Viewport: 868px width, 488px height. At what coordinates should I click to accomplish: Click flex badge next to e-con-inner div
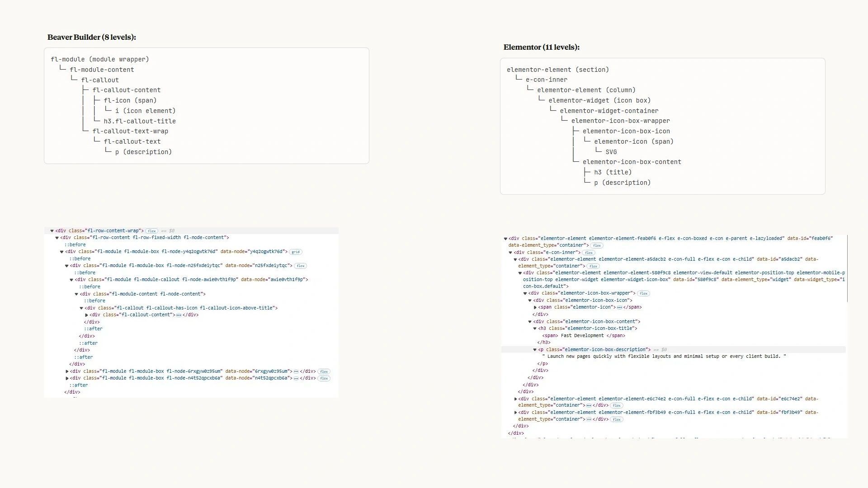click(589, 253)
